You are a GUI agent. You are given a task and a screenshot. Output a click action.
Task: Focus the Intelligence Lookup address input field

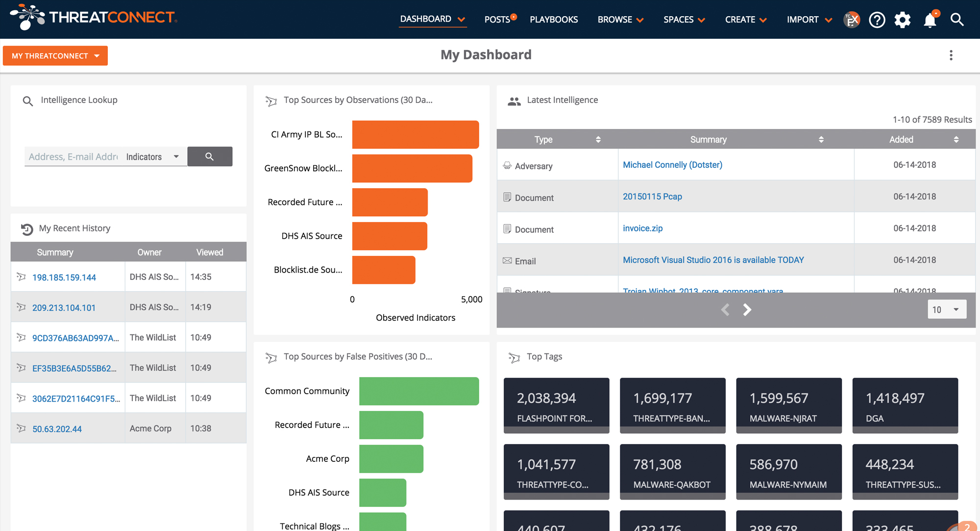coord(73,157)
